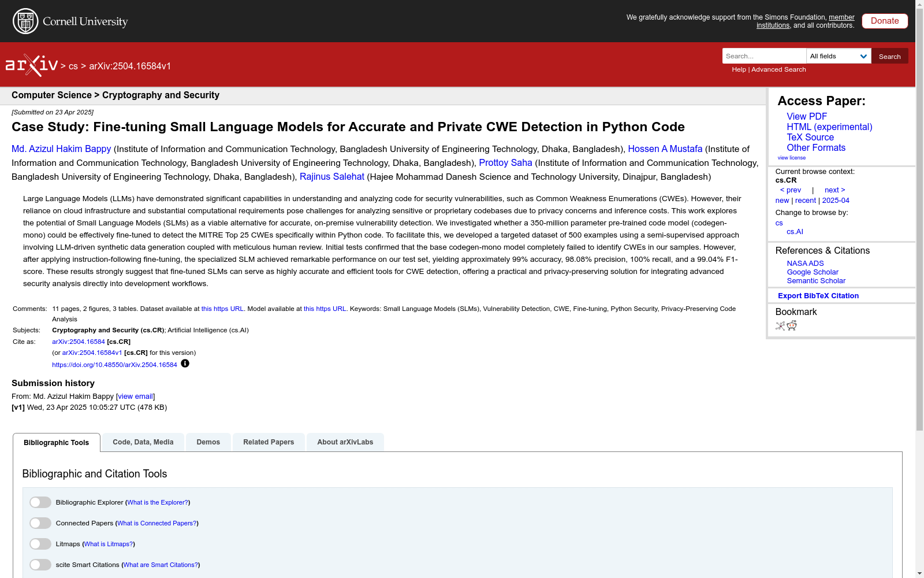Select the Demos tab

click(208, 442)
